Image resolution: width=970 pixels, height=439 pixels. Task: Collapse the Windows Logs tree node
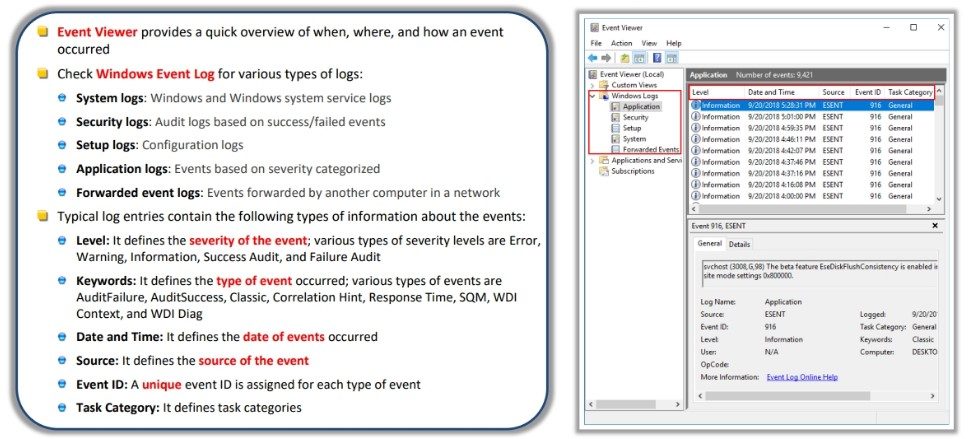(593, 96)
